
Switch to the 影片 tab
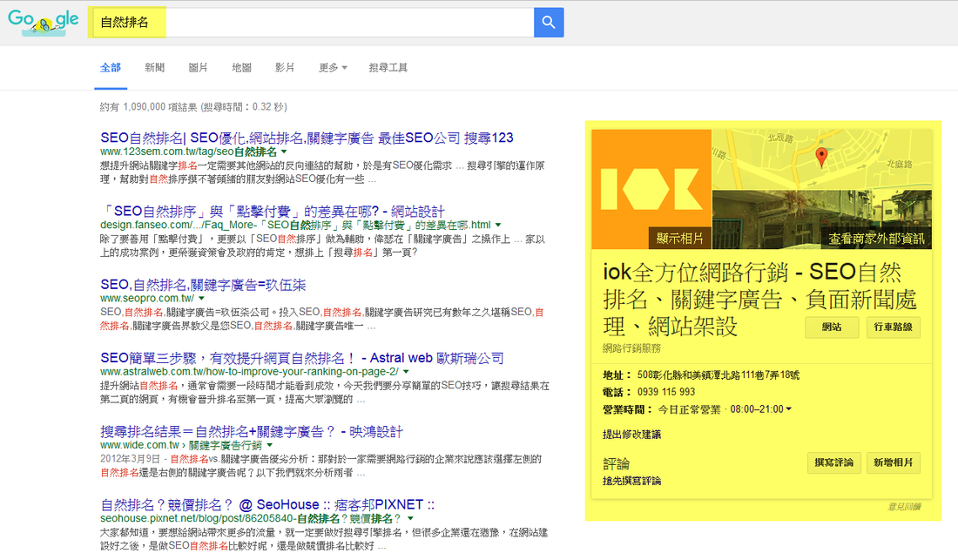click(285, 68)
